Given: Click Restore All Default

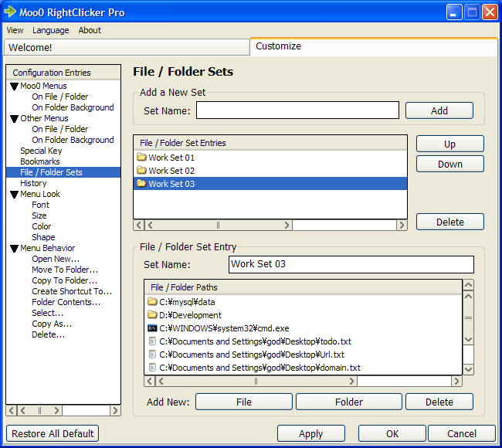Looking at the screenshot, I should pyautogui.click(x=53, y=433).
